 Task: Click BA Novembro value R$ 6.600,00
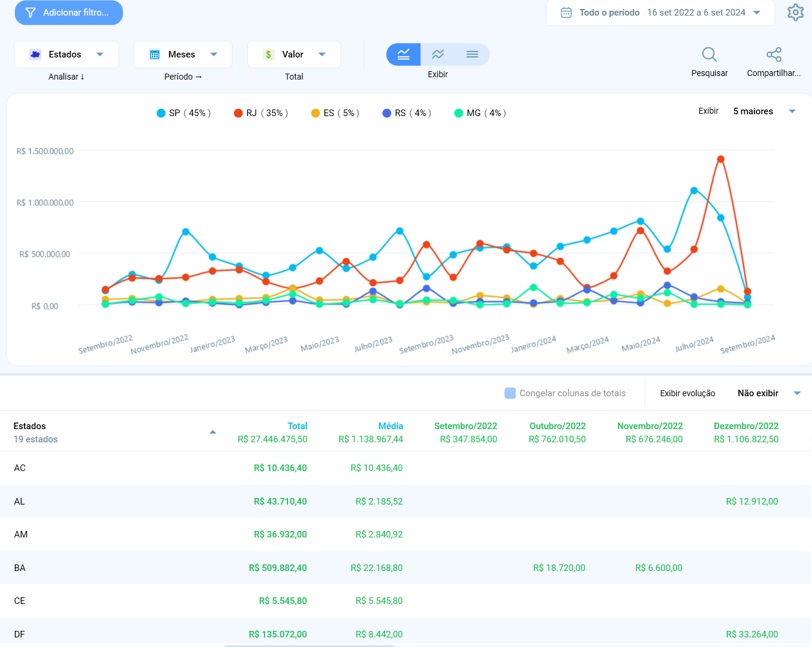click(659, 568)
